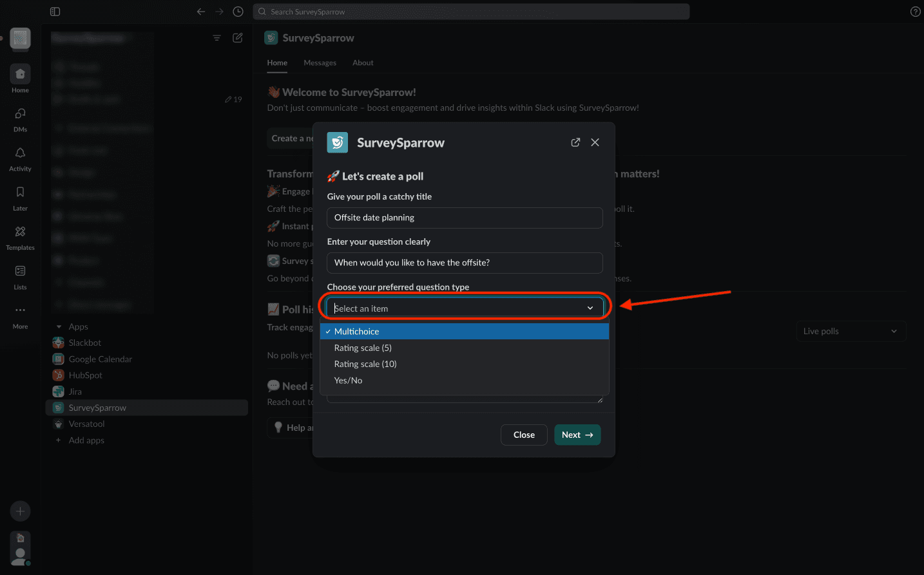Select the Multichoice option
Screen dimensions: 924x575
pos(356,332)
